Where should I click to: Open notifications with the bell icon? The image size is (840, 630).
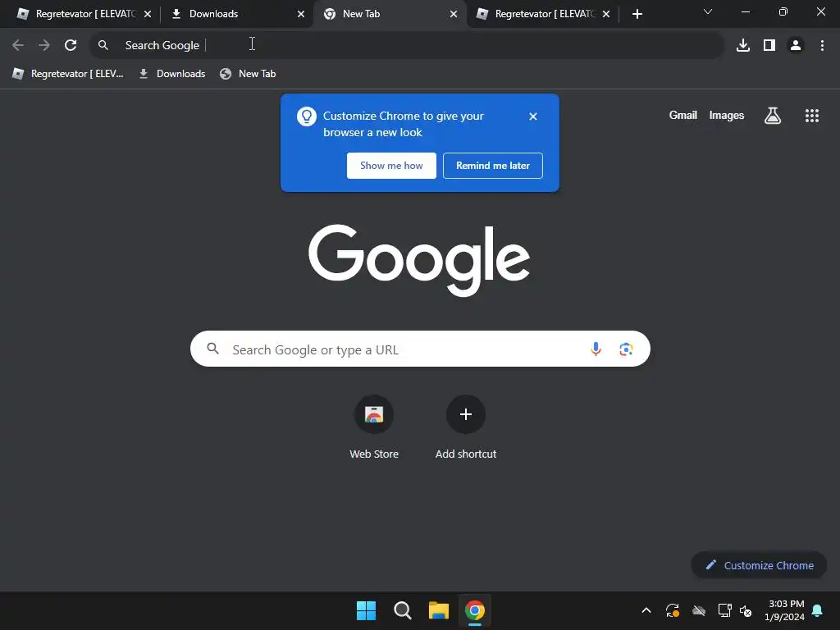818,610
